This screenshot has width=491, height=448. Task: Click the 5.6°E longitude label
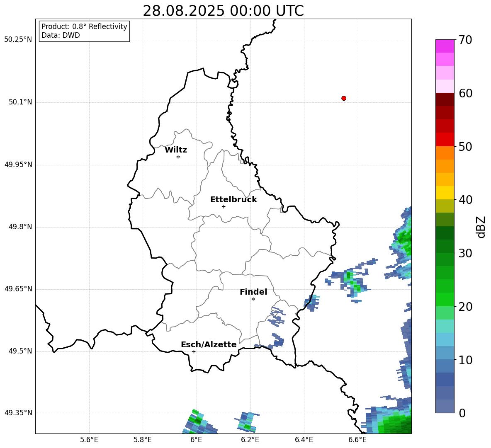coord(89,440)
